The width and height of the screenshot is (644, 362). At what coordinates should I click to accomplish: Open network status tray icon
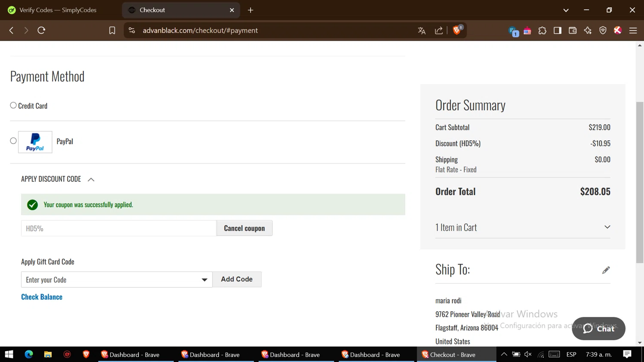pos(541,354)
